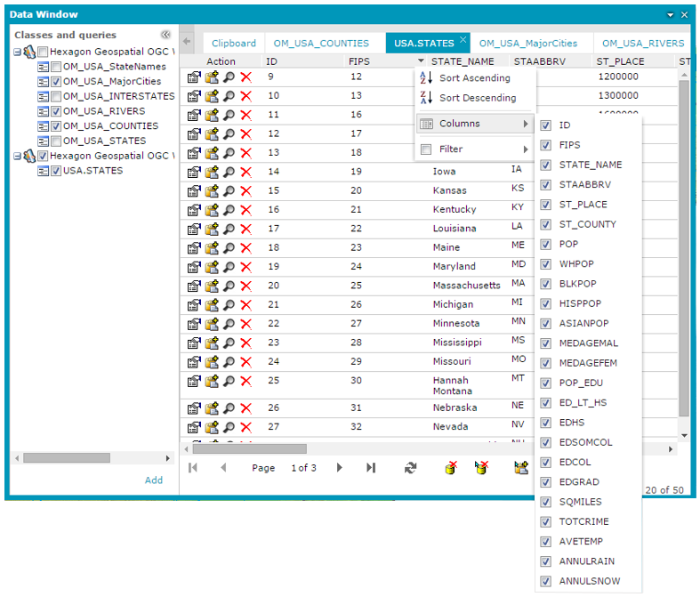Uncheck OM_USA_RIVERS in the tree

point(56,111)
